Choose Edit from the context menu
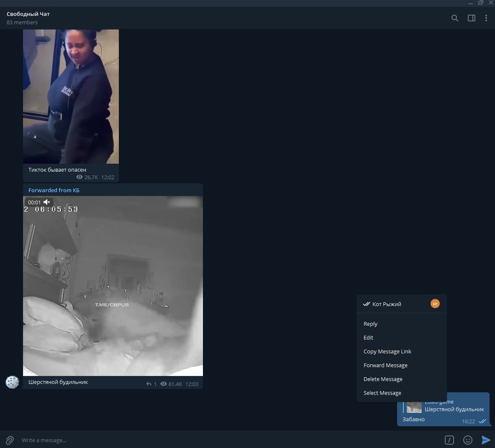 (402, 338)
